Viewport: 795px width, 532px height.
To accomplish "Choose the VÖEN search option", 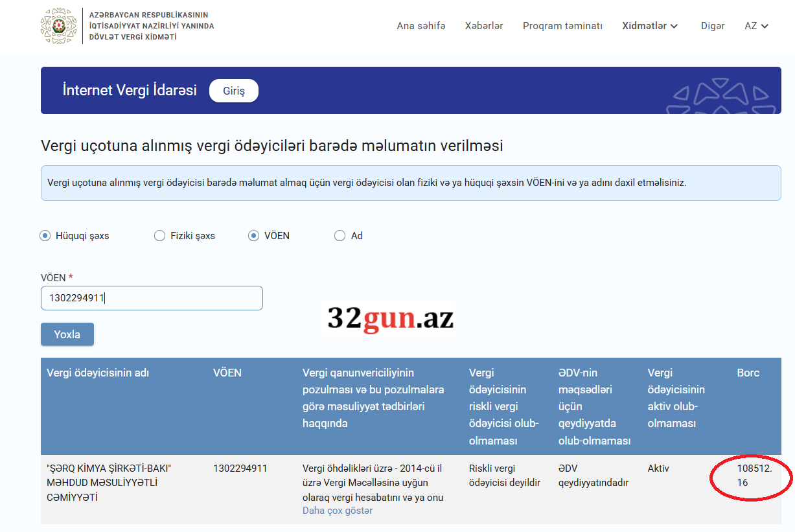I will tap(253, 236).
